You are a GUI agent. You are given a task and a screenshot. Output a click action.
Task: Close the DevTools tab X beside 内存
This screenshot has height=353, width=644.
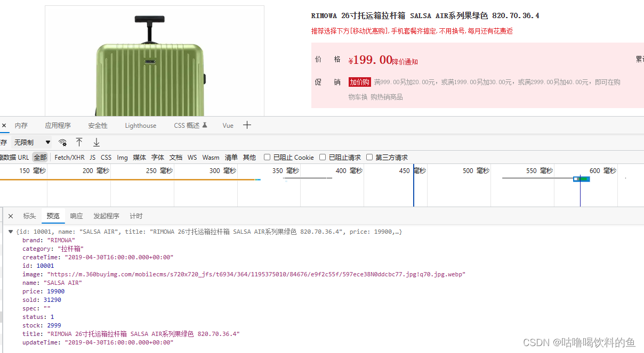[x=4, y=126]
